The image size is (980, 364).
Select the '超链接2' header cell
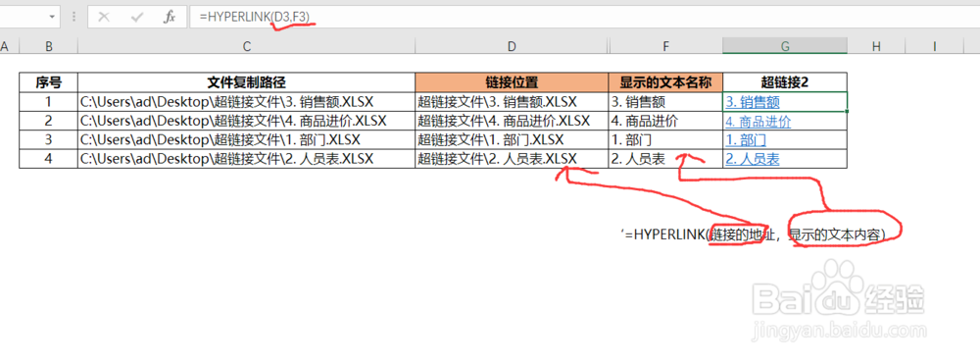pos(785,82)
